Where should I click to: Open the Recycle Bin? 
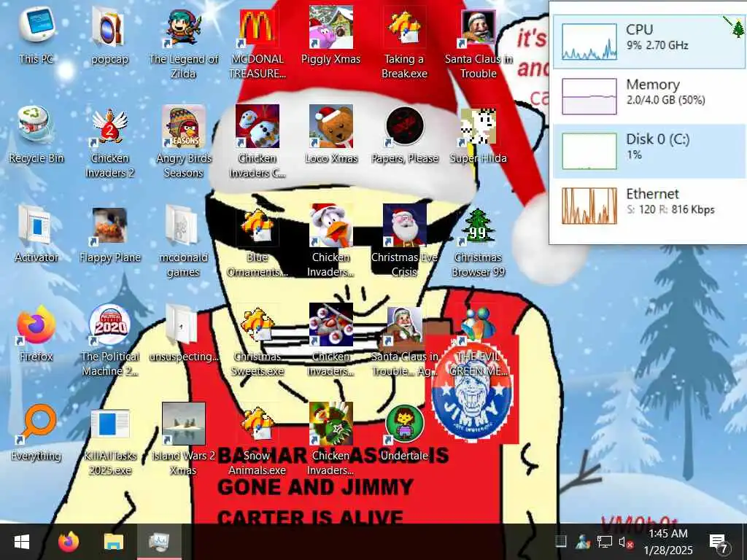click(36, 135)
